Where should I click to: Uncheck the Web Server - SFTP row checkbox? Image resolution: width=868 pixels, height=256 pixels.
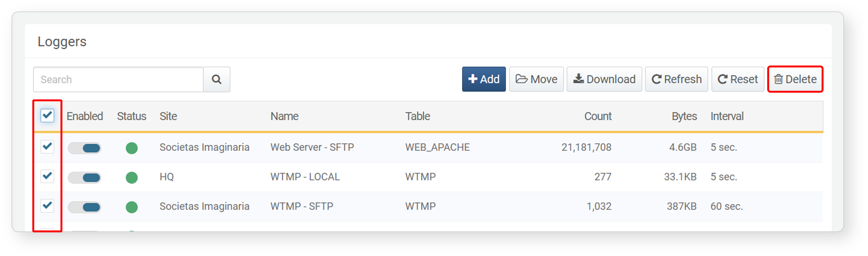47,147
